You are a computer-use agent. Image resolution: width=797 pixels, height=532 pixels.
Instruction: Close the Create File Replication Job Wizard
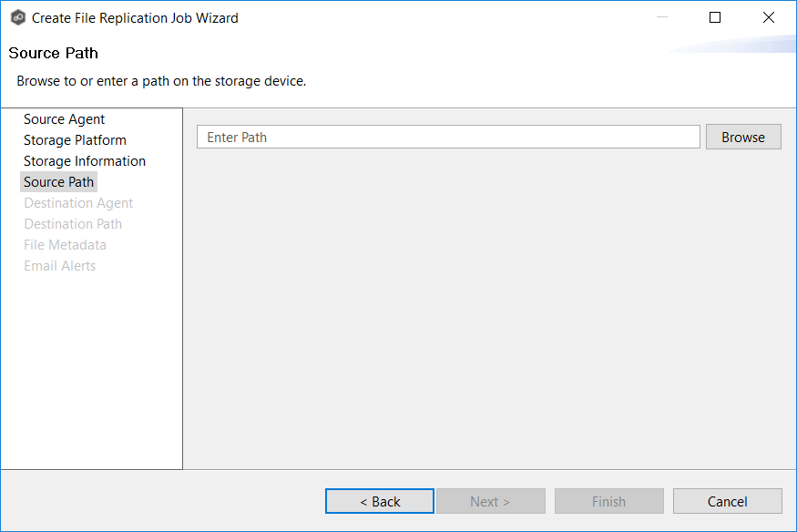pos(769,17)
